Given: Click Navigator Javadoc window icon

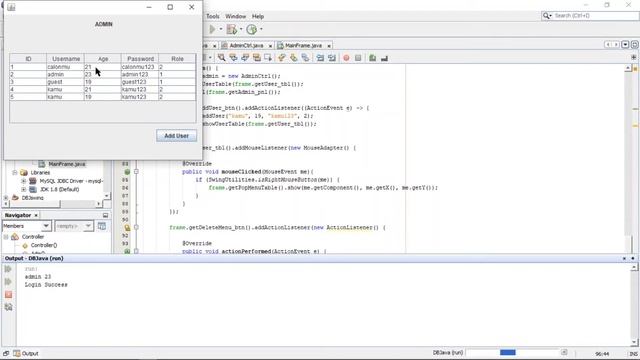Looking at the screenshot, I should click(x=102, y=226).
